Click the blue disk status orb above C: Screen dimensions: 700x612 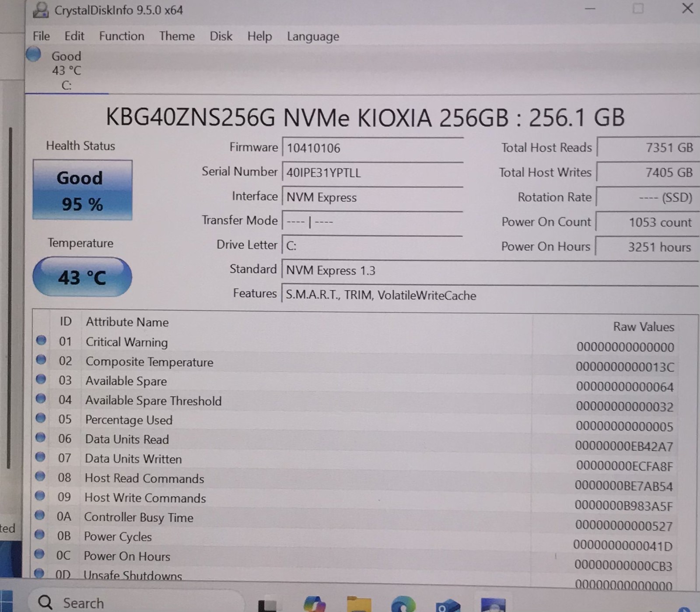33,55
